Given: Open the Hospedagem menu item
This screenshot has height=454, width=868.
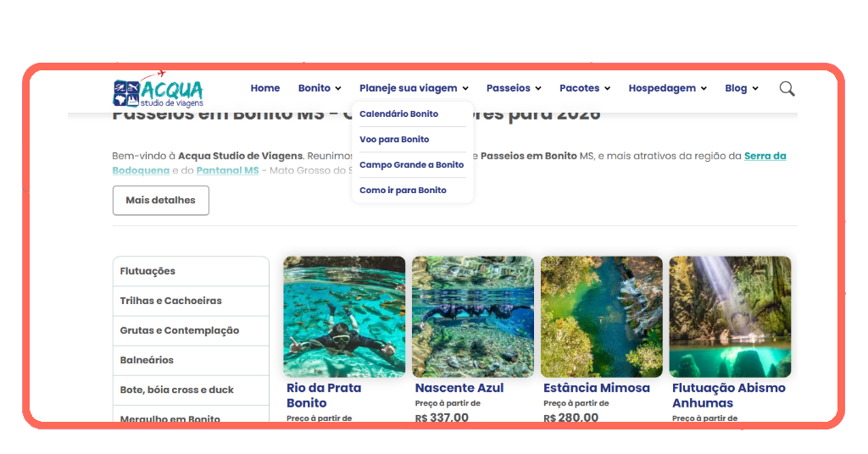Looking at the screenshot, I should coord(662,88).
